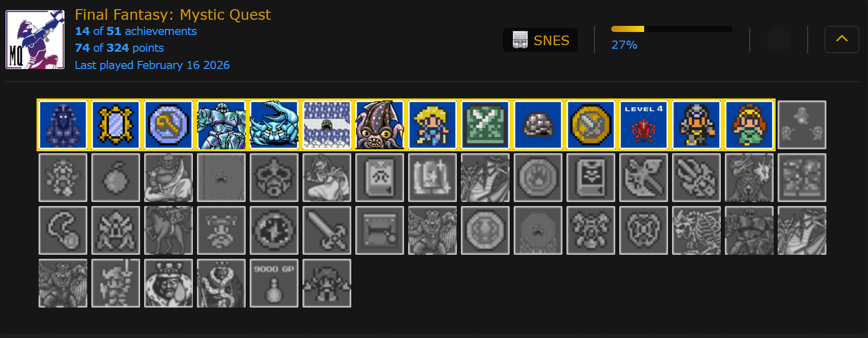Open the blonde hero sprite achievement badge
Screen dimensions: 868x338
click(x=432, y=125)
